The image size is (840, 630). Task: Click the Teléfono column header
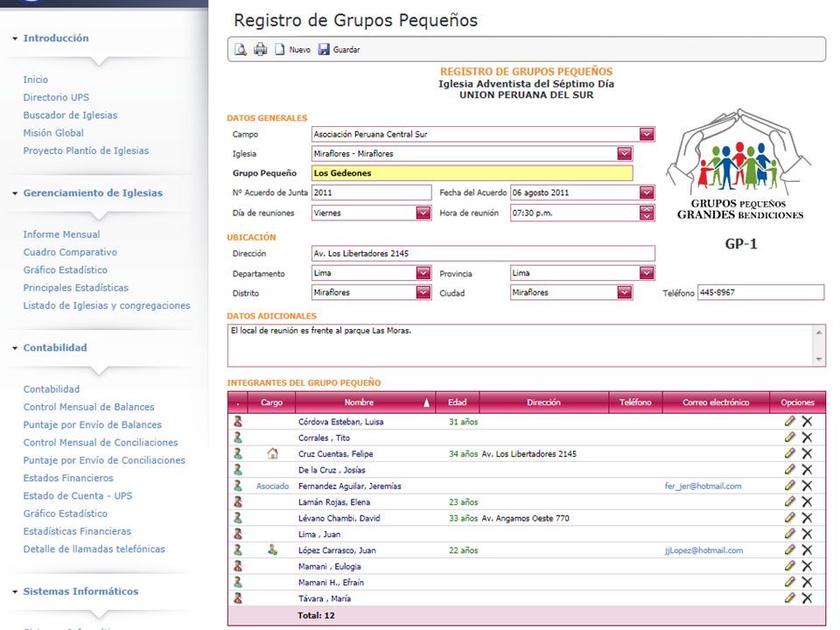click(x=635, y=402)
